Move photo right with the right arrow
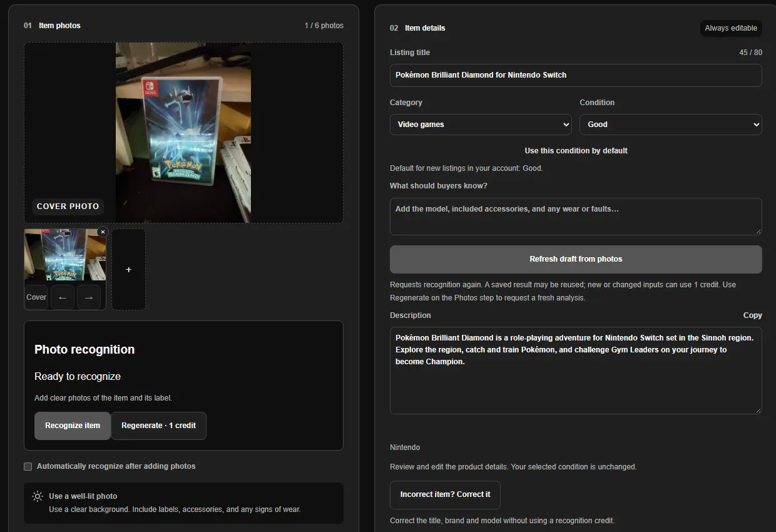This screenshot has height=532, width=776. (89, 297)
